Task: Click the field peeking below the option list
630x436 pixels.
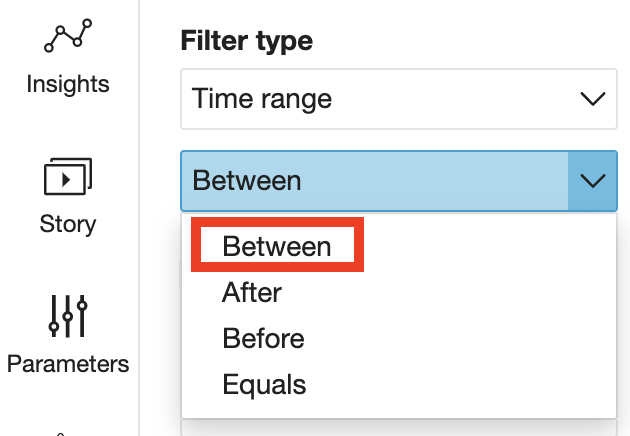Action: click(399, 428)
